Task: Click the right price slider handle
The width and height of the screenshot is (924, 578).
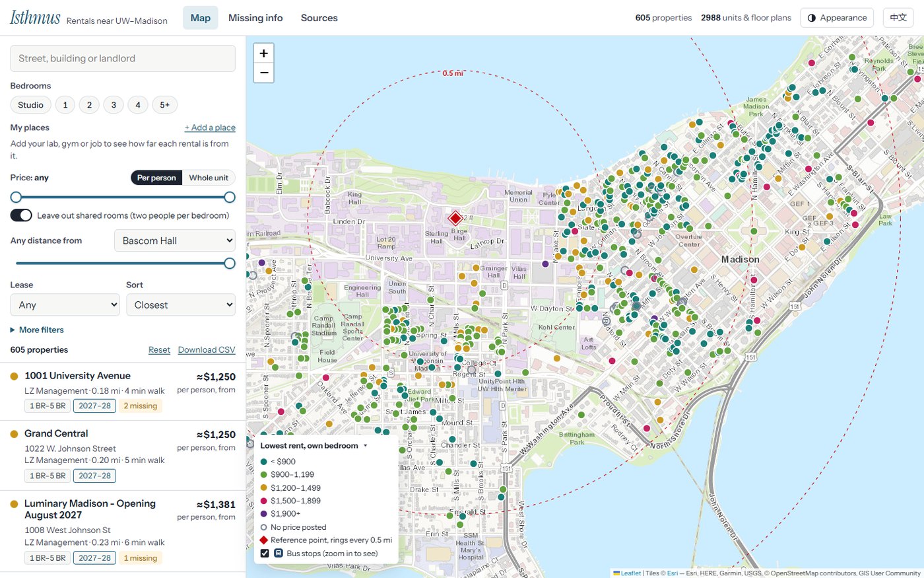Action: tap(230, 197)
